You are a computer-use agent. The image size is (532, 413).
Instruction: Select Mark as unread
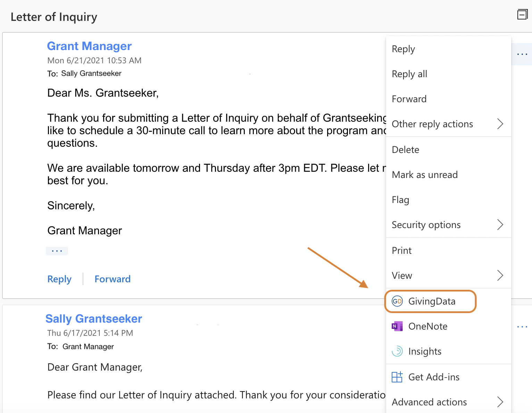click(448, 175)
